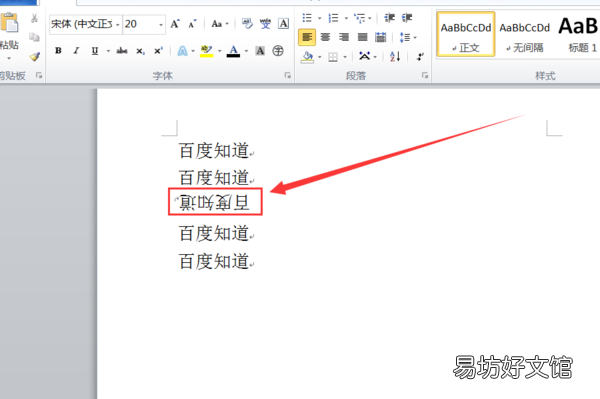The height and width of the screenshot is (399, 600).
Task: Center-align the paragraph text
Action: (325, 37)
